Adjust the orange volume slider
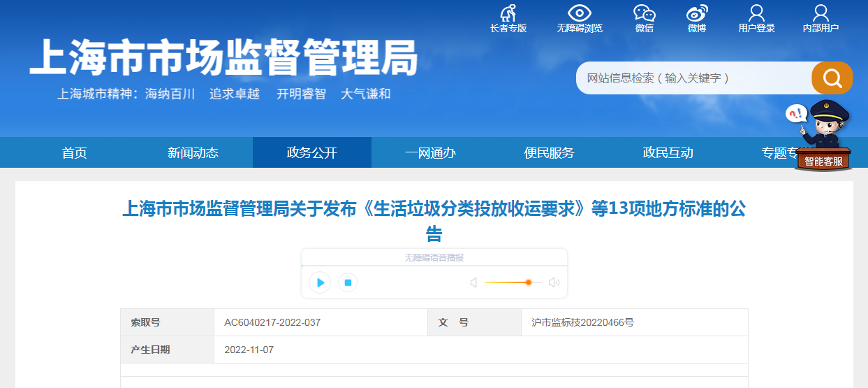Screen dimensions: 868x388 coord(513,282)
